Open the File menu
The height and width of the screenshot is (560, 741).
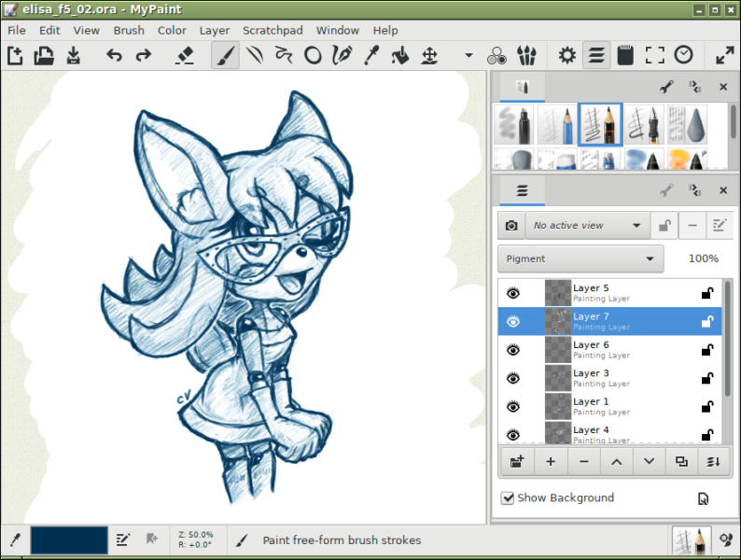(17, 30)
